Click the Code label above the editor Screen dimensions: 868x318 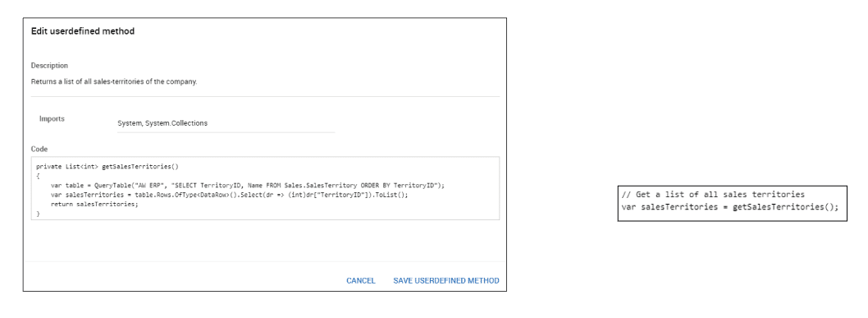(x=39, y=149)
